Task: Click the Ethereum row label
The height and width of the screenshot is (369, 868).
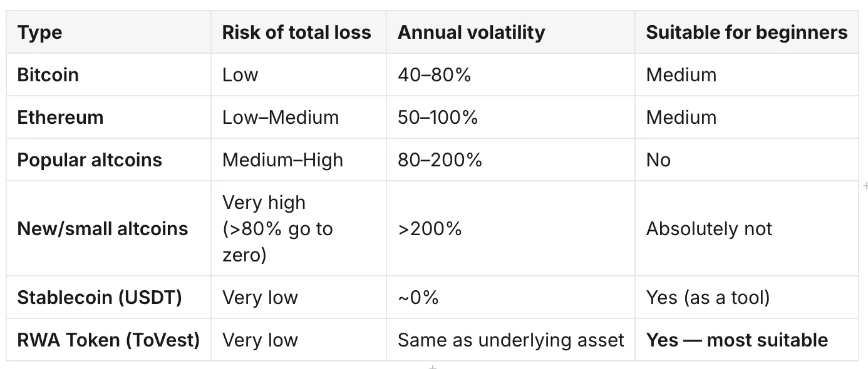Action: tap(108, 117)
